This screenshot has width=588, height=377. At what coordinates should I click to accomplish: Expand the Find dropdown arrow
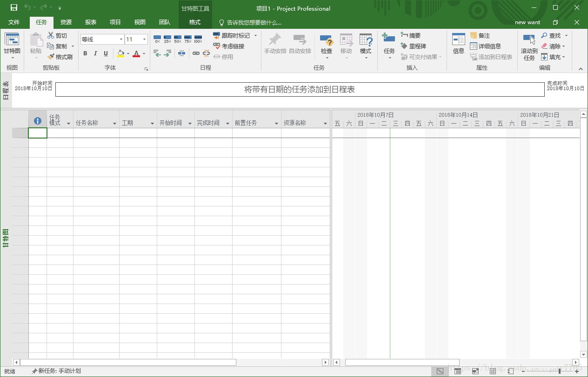(x=566, y=35)
